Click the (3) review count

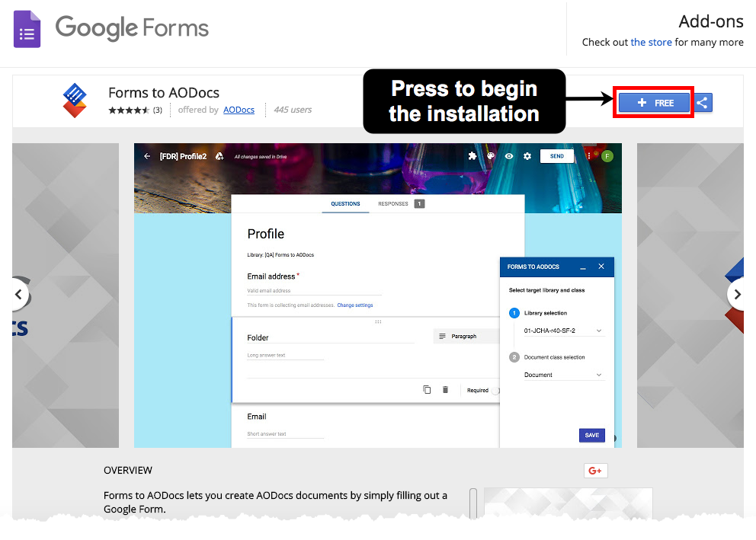point(158,110)
